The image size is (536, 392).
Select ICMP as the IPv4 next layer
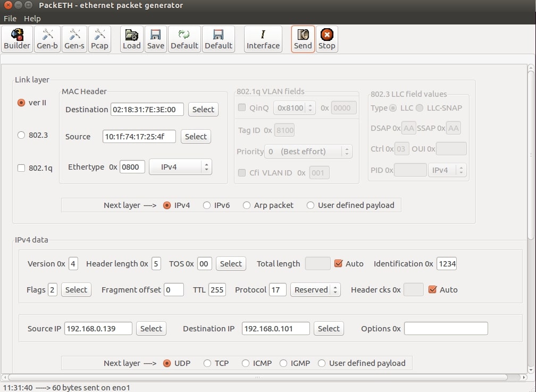pos(246,363)
